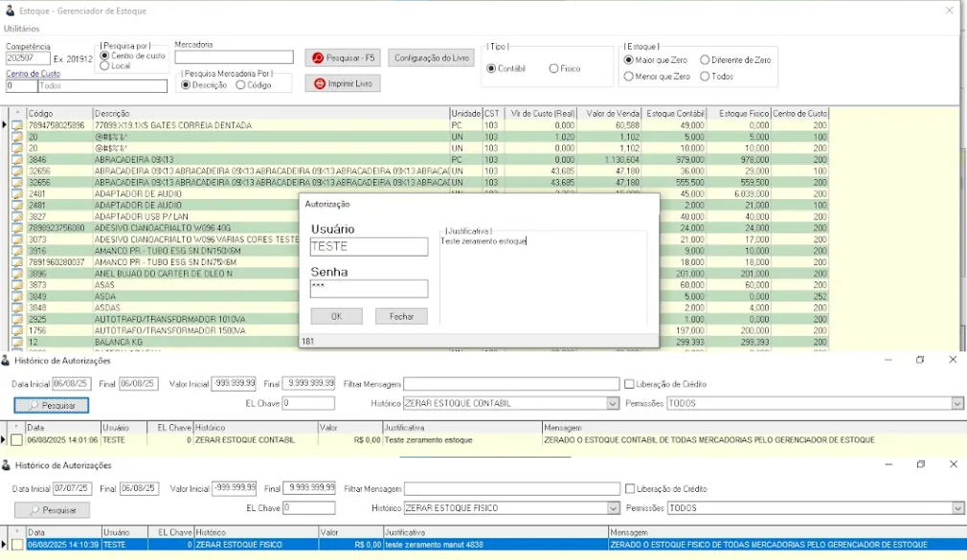Expand Permissões dropdown in first history window

pyautogui.click(x=956, y=403)
